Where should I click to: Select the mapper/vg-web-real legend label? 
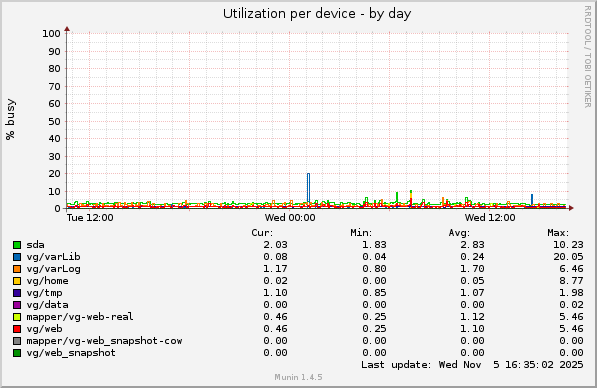click(x=80, y=317)
